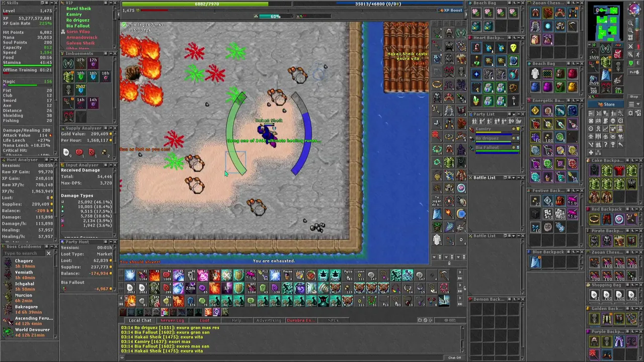Open the Server Log chat tab
The height and width of the screenshot is (362, 644).
[172, 320]
